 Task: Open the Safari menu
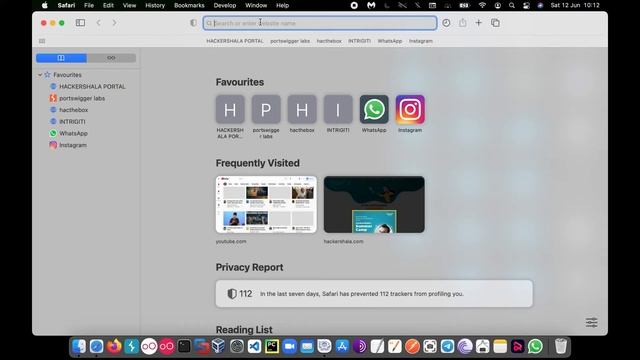(66, 5)
